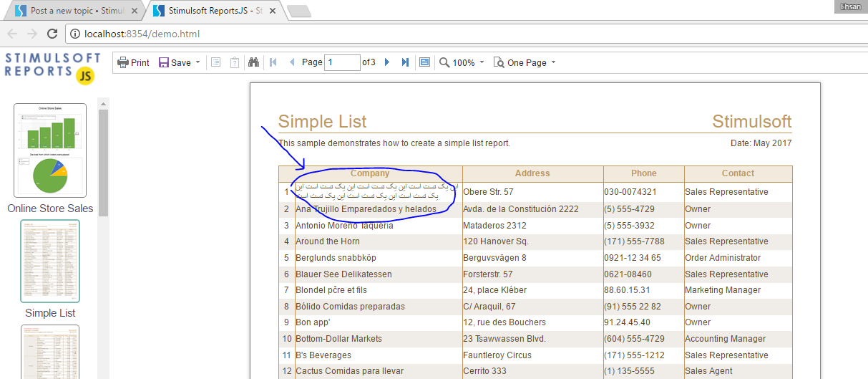Go to first page
This screenshot has height=379, width=868.
point(273,62)
